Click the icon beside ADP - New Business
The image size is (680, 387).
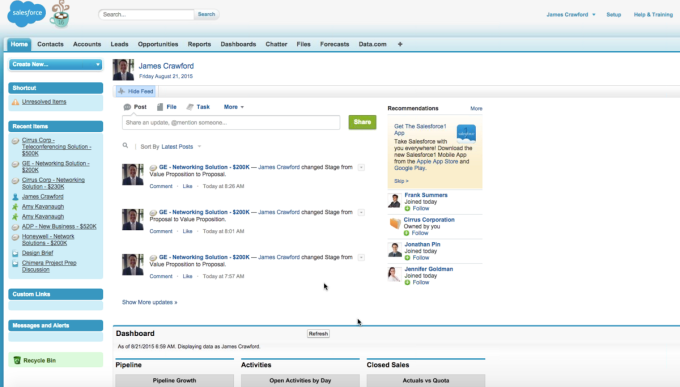15,227
